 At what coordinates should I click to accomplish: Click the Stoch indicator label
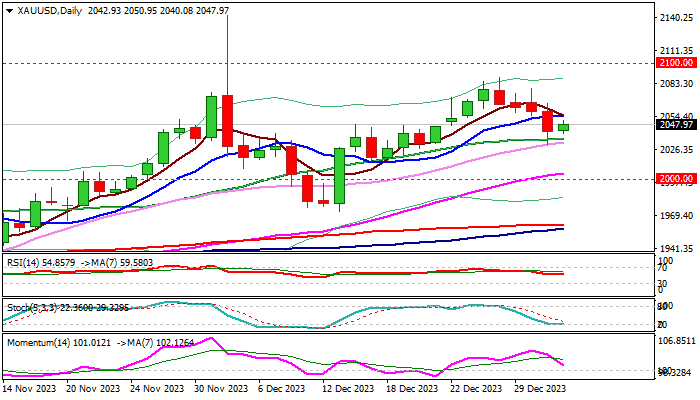pyautogui.click(x=16, y=304)
